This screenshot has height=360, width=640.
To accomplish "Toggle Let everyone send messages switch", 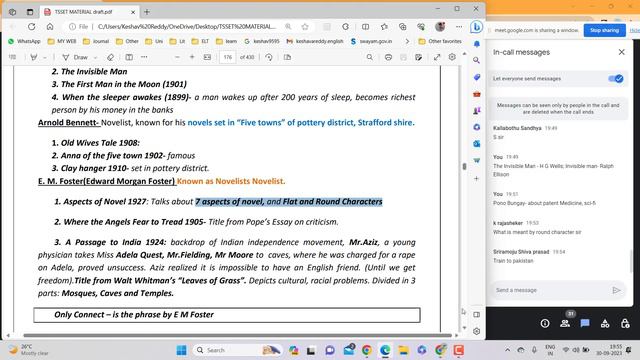I will point(616,78).
